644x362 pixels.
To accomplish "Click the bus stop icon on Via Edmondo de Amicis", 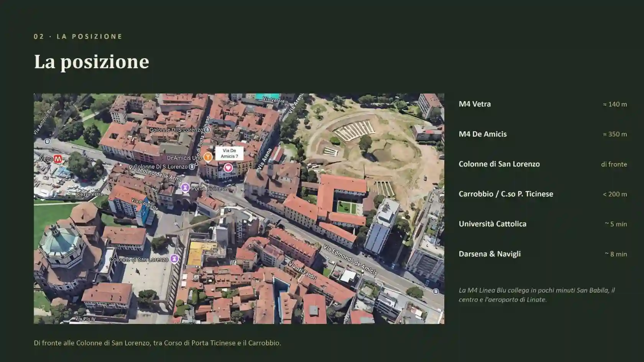I will [436, 292].
